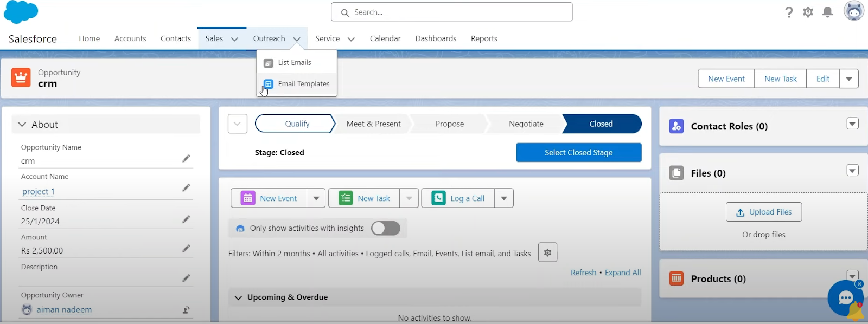Screen dimensions: 868x324
Task: Open Contact Roles dropdown menu
Action: tap(853, 124)
